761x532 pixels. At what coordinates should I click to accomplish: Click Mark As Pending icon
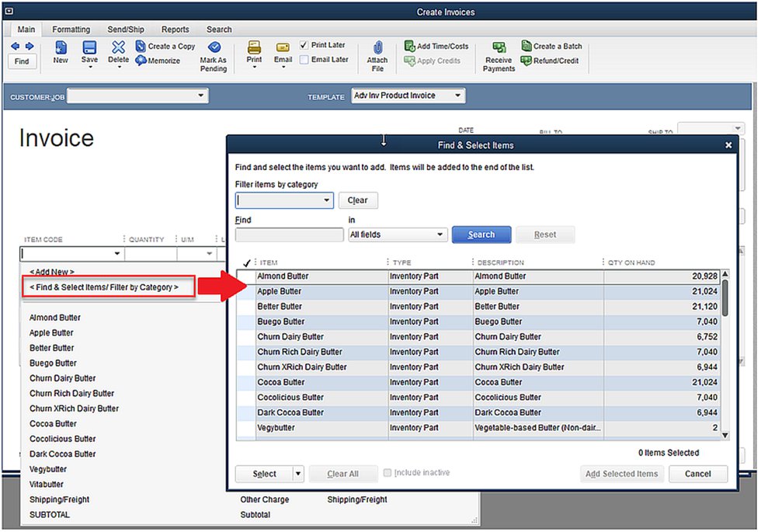pos(214,47)
